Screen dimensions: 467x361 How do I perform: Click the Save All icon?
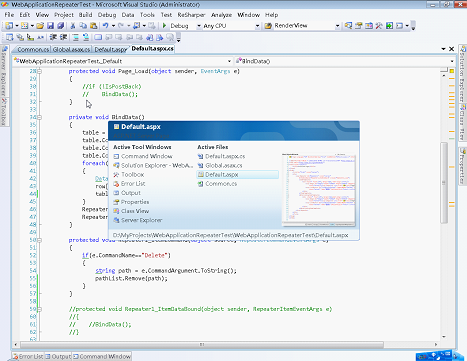[60, 26]
